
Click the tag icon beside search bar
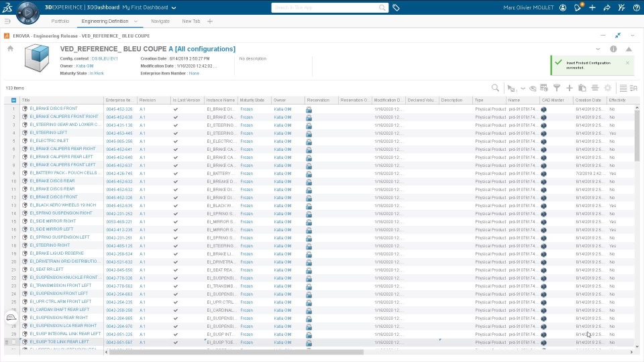coord(396,7)
